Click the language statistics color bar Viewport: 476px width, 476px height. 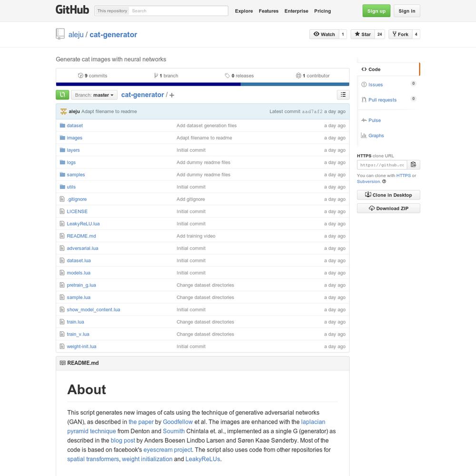[202, 84]
